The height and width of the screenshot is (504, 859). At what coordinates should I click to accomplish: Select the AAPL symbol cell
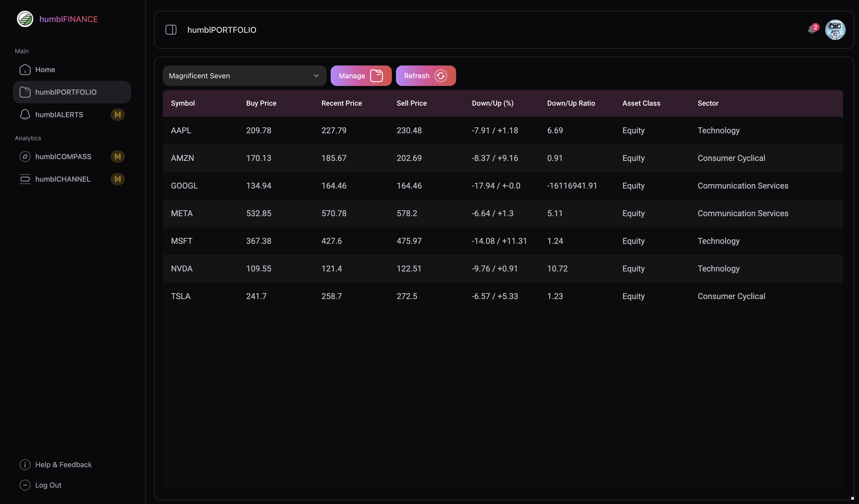point(181,130)
